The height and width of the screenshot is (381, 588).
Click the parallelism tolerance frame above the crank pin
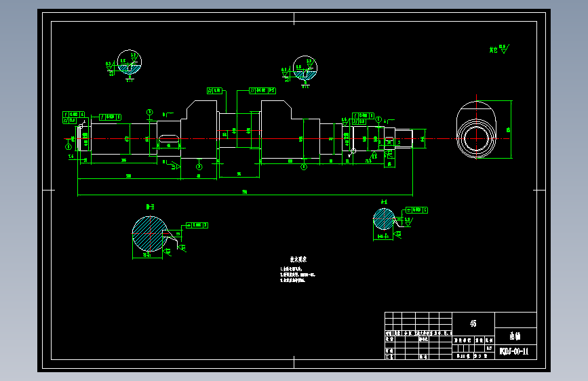click(262, 90)
